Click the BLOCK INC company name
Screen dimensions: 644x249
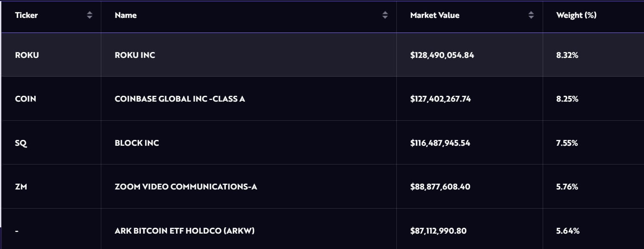(x=136, y=143)
